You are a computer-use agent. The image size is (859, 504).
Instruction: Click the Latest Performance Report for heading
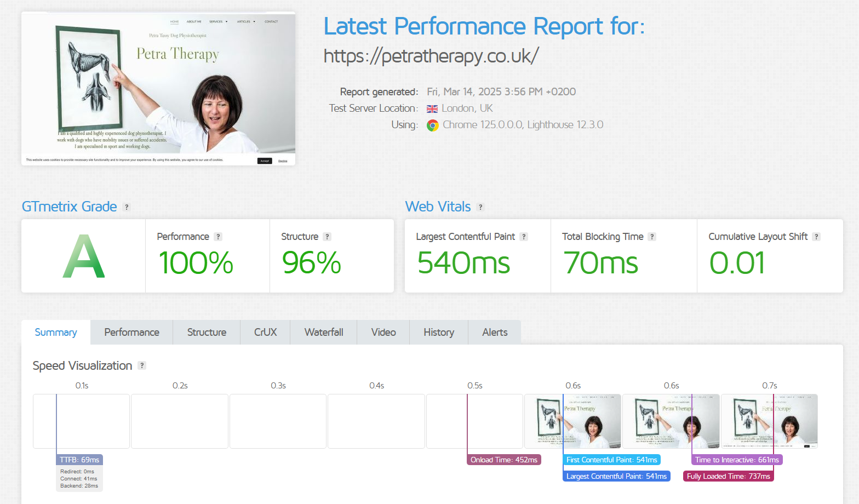pos(484,26)
